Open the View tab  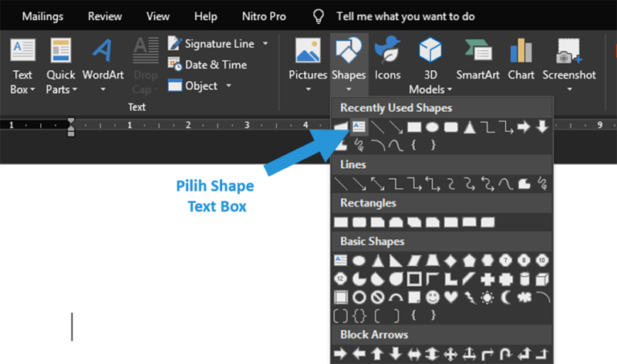coord(158,16)
